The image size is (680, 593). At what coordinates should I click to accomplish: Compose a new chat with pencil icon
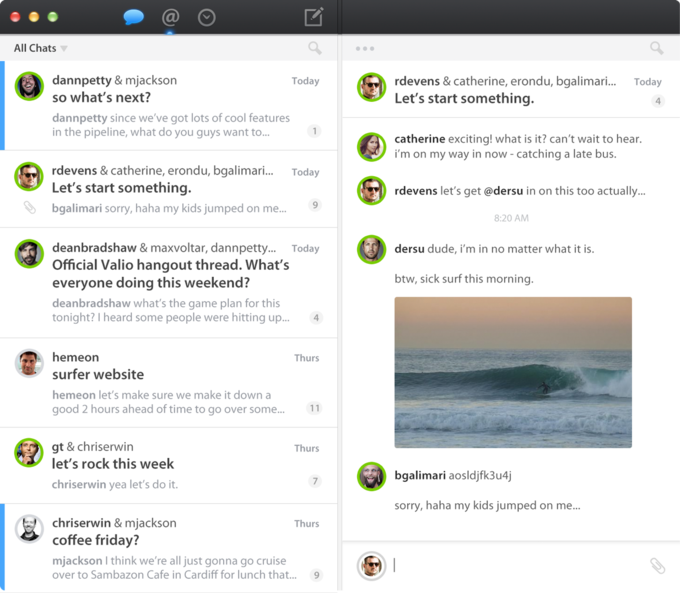click(314, 17)
